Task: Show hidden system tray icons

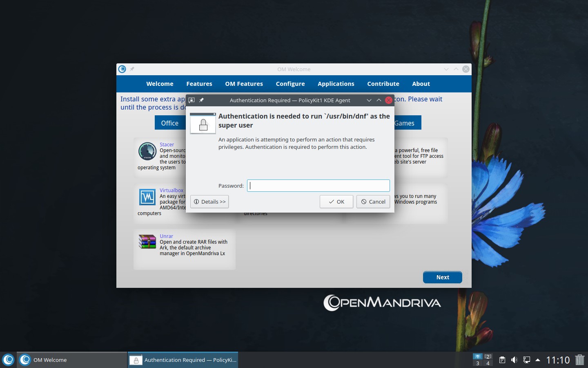Action: tap(538, 360)
